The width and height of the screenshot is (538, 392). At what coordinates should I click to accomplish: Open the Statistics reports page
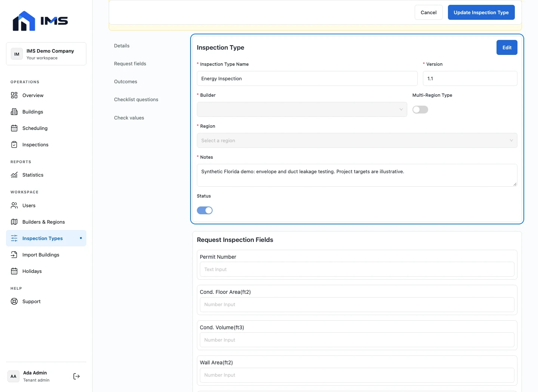tap(46, 175)
